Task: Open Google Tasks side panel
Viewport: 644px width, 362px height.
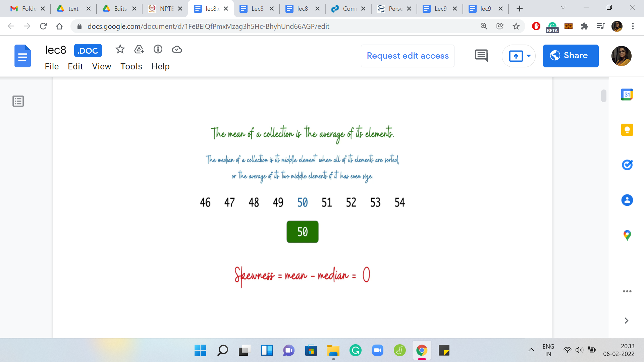Action: [627, 165]
